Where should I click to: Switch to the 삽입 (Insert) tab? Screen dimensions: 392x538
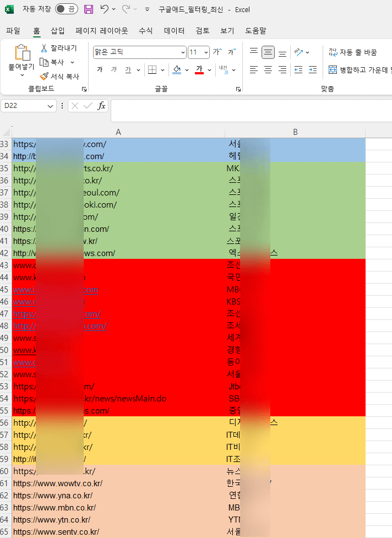coord(58,30)
